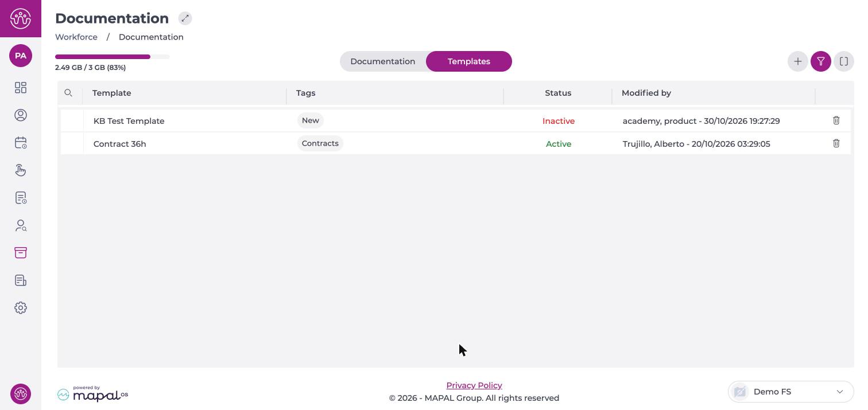Viewport: 868px width, 410px height.
Task: Click the Documentation page title
Action: click(x=112, y=18)
